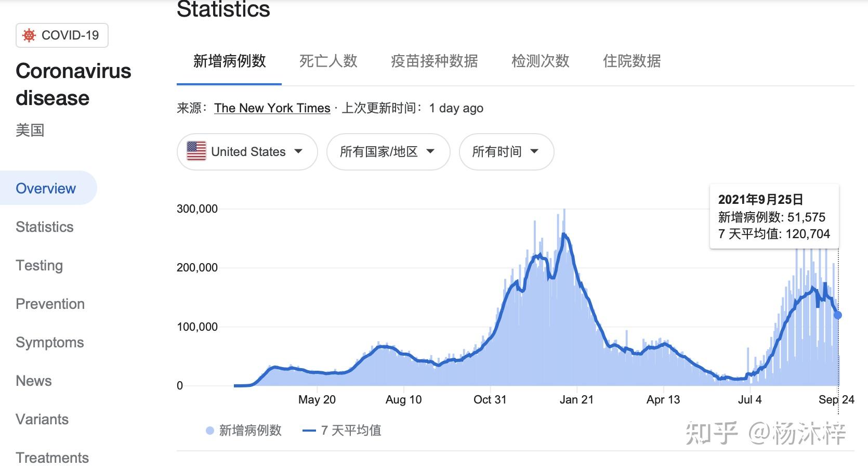The width and height of the screenshot is (868, 468).
Task: Open the 疫苗接种数据 tab
Action: pyautogui.click(x=434, y=61)
